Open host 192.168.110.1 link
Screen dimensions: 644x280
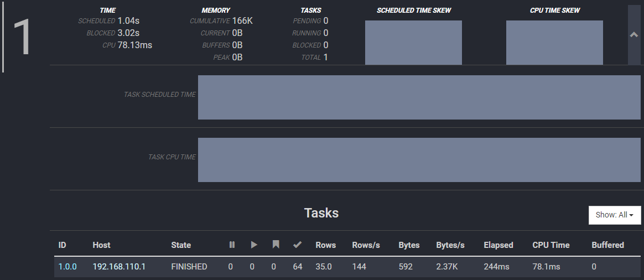(x=118, y=267)
